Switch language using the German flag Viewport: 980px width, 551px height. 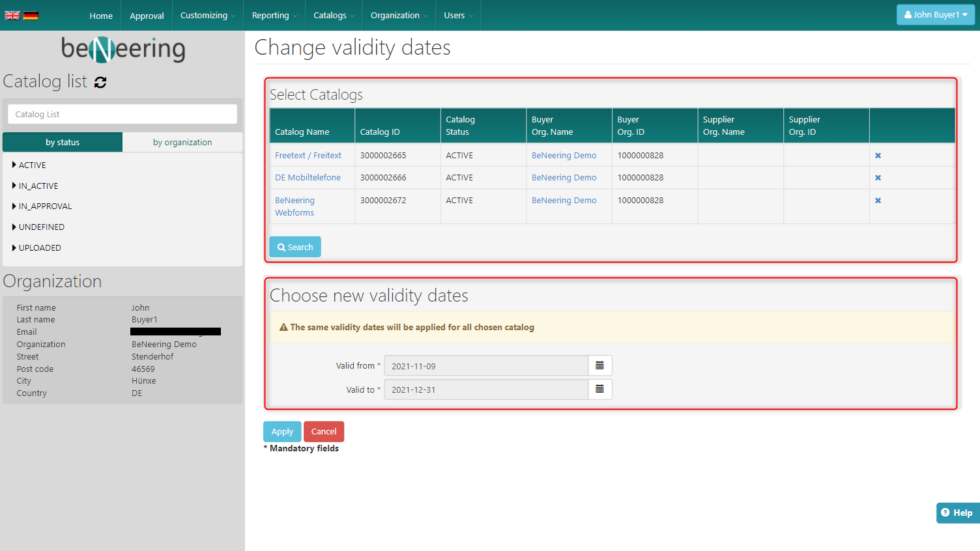(31, 16)
